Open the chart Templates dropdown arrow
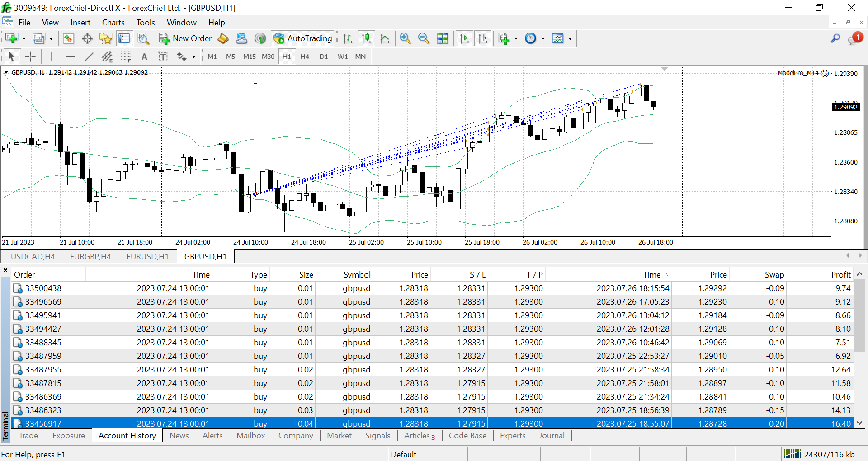 pos(571,38)
